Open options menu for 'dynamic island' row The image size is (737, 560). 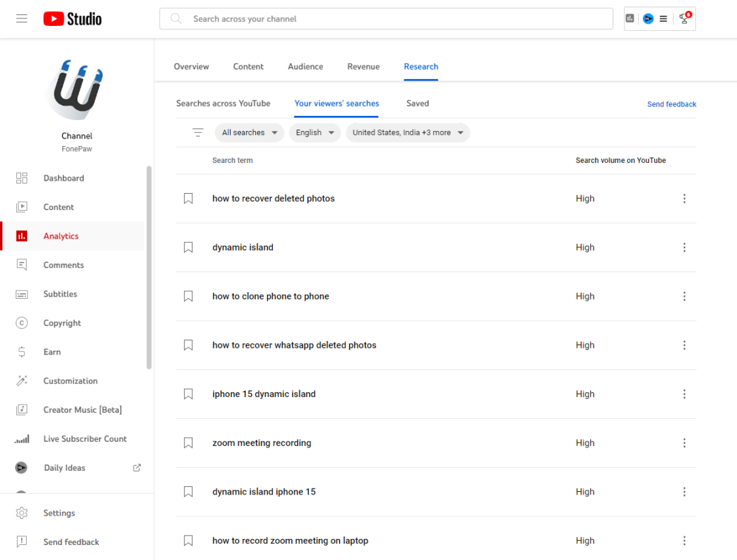[x=684, y=248]
